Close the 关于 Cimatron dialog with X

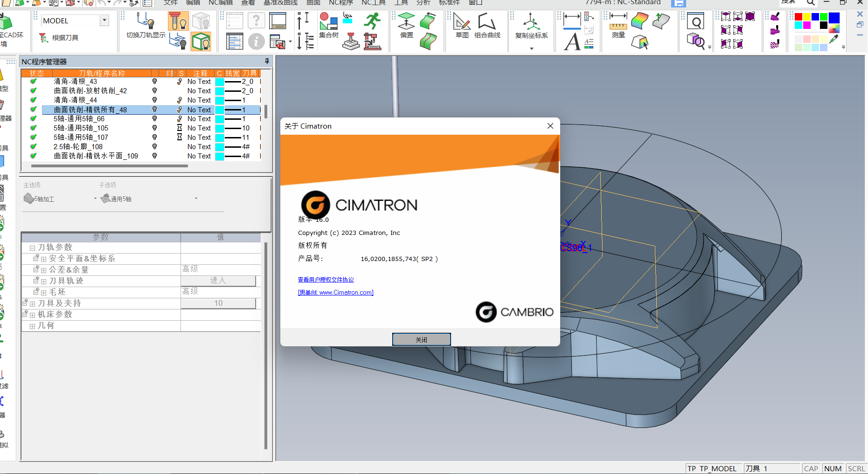[x=550, y=126]
